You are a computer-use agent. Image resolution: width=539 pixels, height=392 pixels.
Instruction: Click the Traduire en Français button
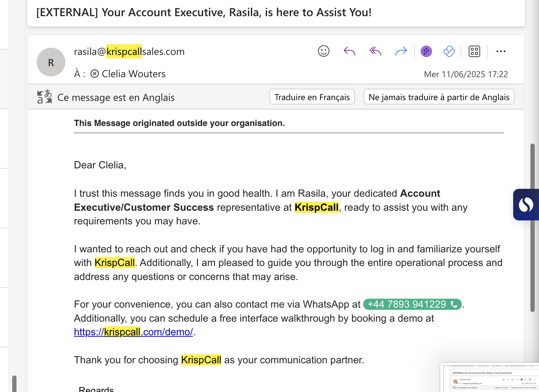(312, 97)
